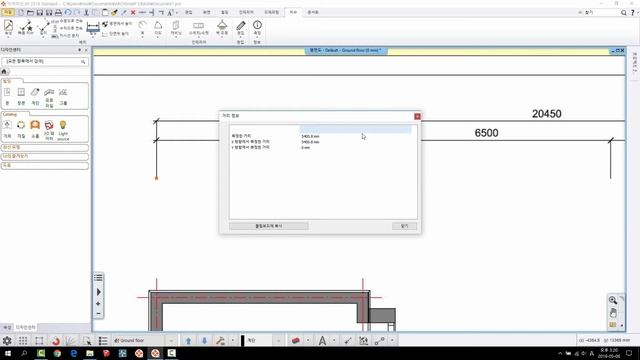Open the dropdown arrow beside the text A icon
The image size is (640, 360).
click(x=334, y=340)
